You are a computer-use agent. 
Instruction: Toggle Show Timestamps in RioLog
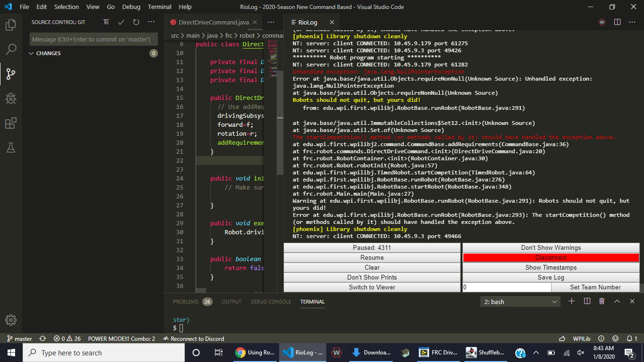tap(551, 267)
